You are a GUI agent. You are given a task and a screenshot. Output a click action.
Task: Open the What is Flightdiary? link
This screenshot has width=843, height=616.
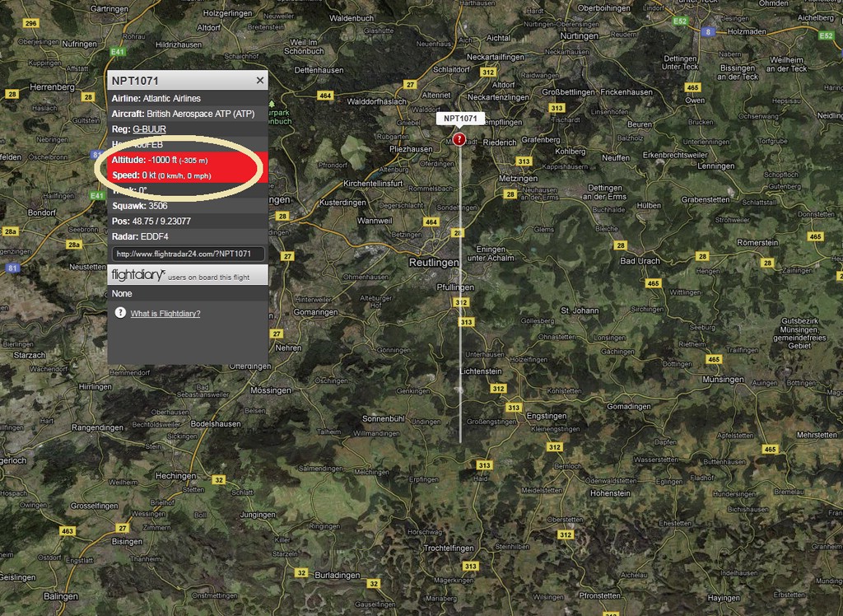click(165, 314)
